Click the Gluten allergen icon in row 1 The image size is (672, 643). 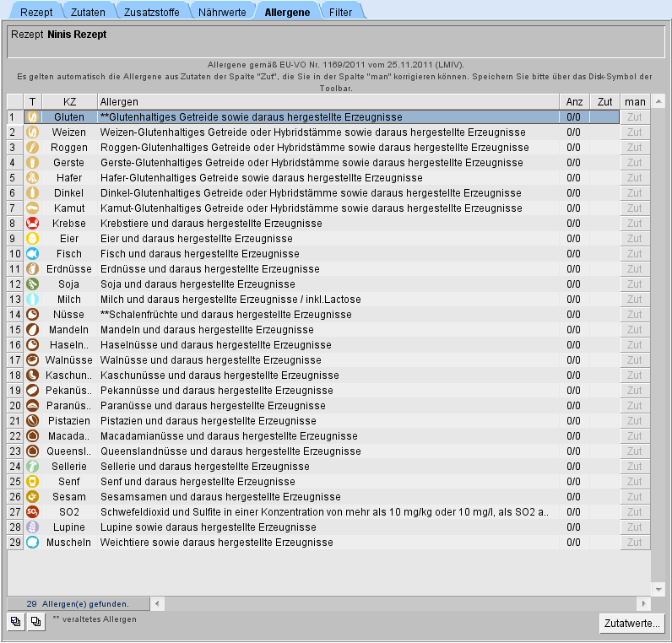tap(32, 117)
